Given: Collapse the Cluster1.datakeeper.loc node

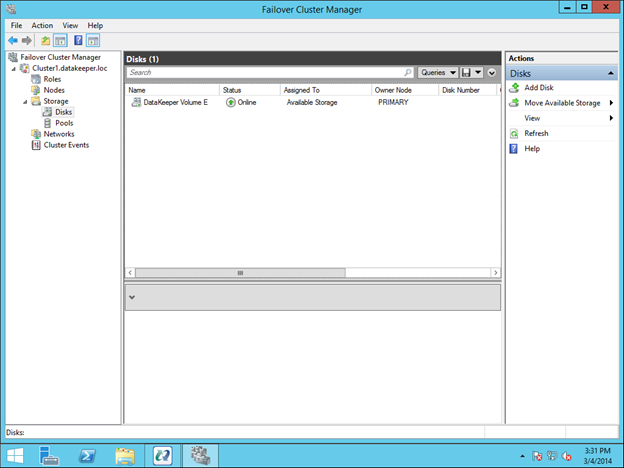Looking at the screenshot, I should pos(14,68).
